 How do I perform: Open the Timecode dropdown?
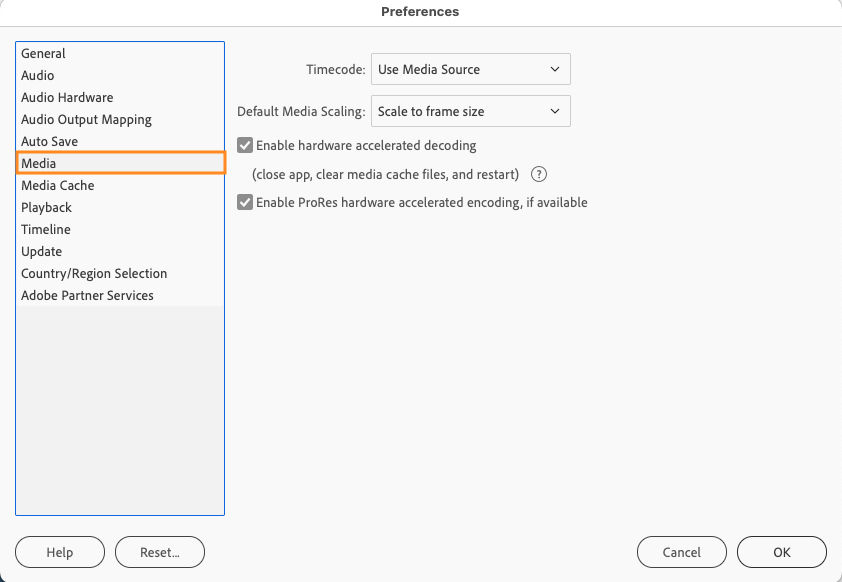pyautogui.click(x=470, y=69)
